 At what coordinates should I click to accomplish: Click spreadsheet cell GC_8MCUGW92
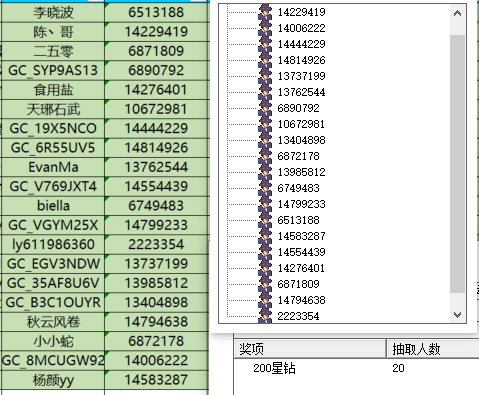click(53, 361)
